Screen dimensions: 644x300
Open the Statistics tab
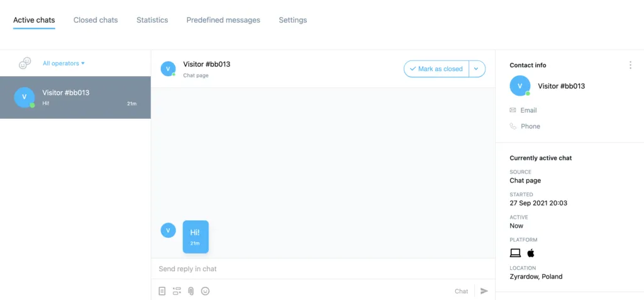coord(152,20)
